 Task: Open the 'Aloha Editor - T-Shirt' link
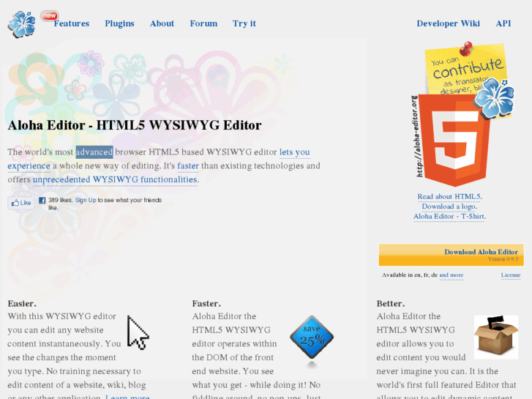tap(449, 216)
